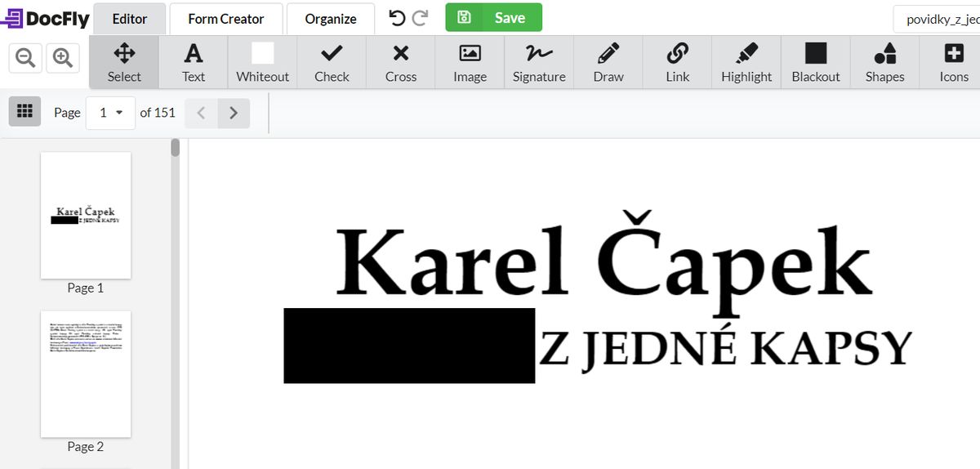
Task: Choose the Cross mark tool
Action: tap(401, 63)
